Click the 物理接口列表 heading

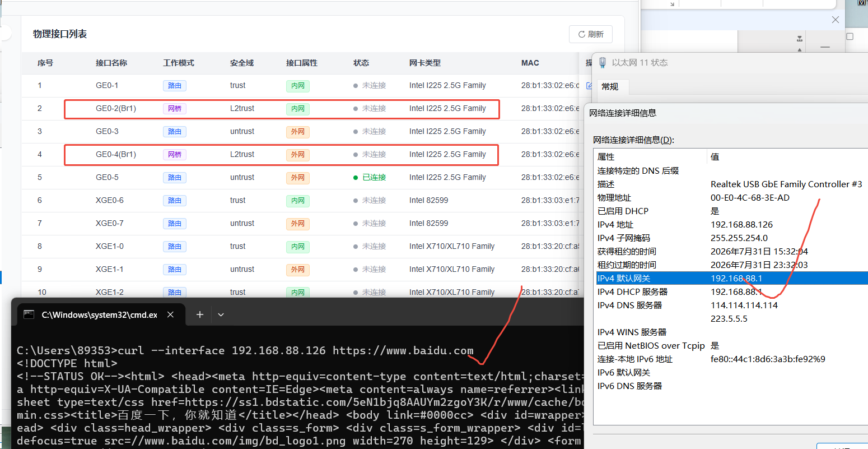click(x=60, y=34)
